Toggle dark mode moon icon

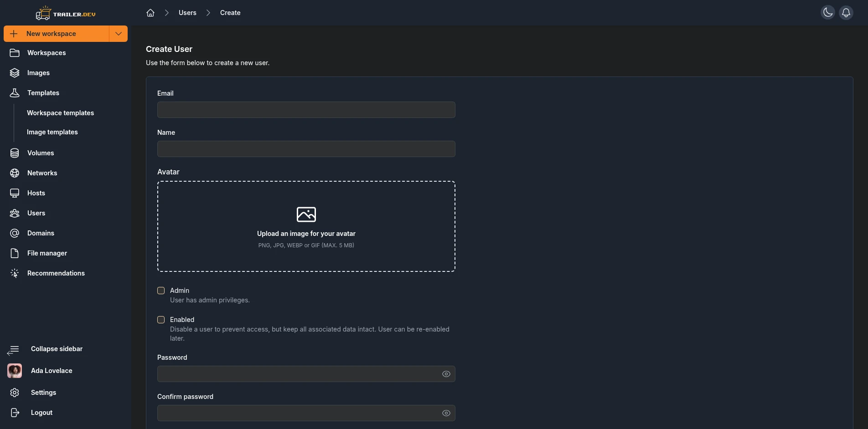828,12
